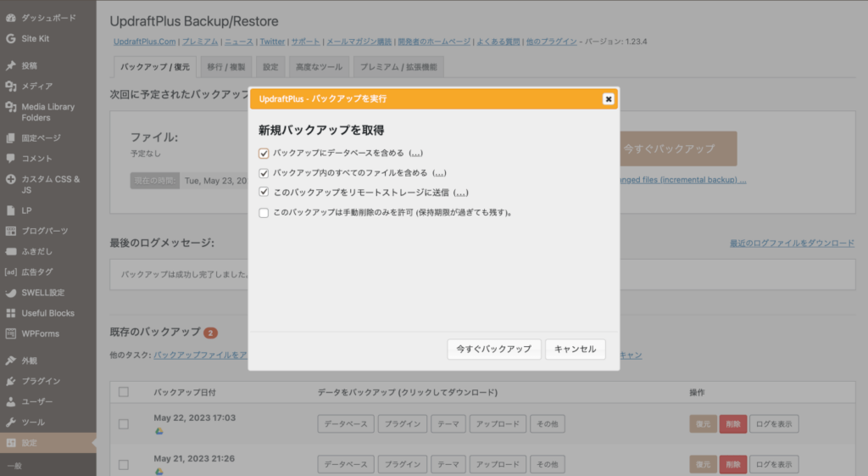Download その他 from May 22 backup
Screen dimensions: 868x476
coord(548,424)
